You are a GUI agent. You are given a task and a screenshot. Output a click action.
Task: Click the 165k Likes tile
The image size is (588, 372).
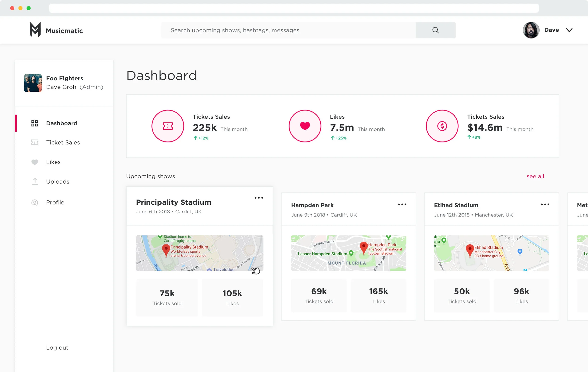[378, 296]
